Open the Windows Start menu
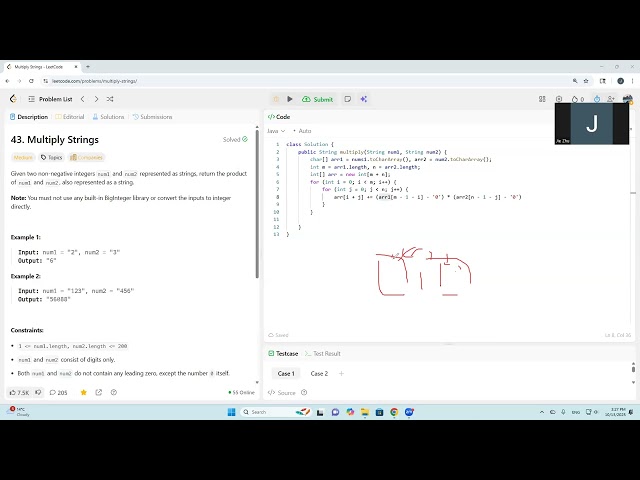Viewport: 640px width, 480px height. point(231,412)
